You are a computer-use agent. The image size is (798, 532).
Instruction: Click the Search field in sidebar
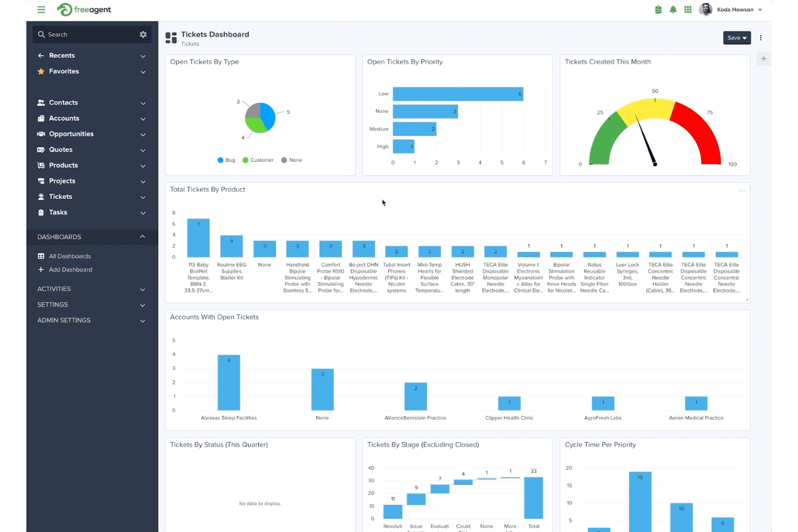92,34
